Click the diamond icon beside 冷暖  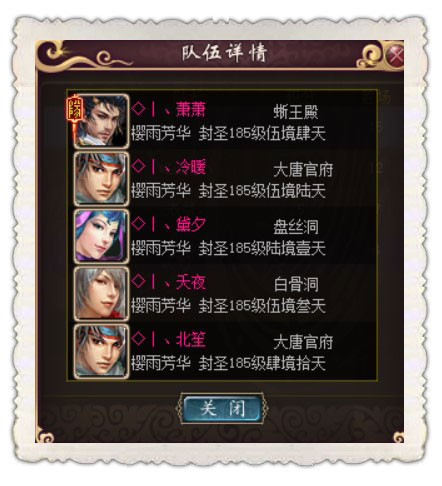click(138, 166)
